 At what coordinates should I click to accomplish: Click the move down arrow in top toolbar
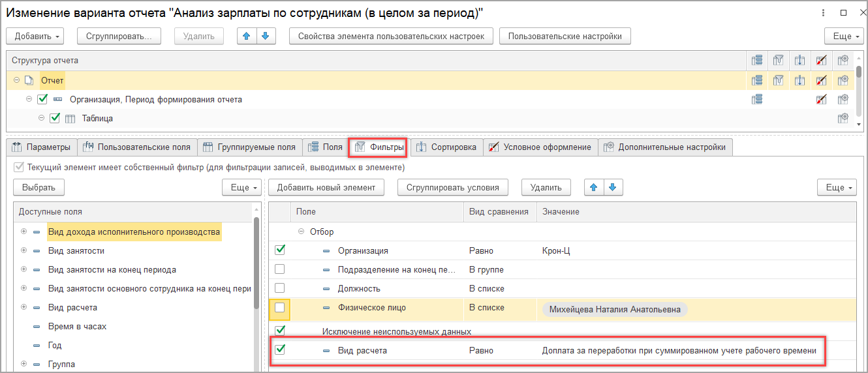(x=266, y=36)
